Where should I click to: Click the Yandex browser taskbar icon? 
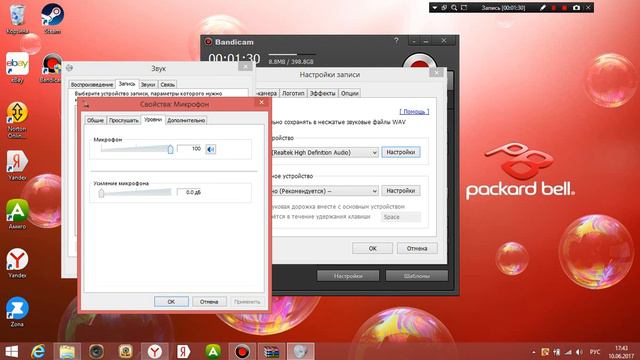coord(155,352)
